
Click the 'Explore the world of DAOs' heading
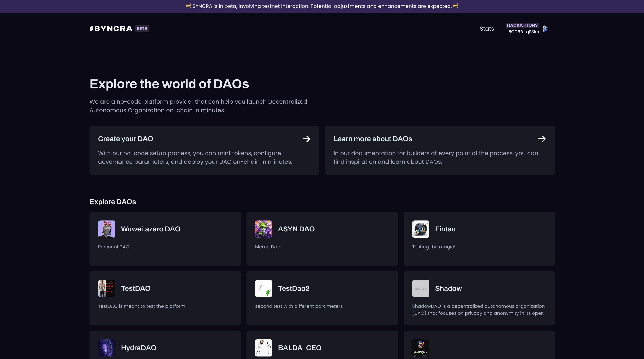point(169,84)
